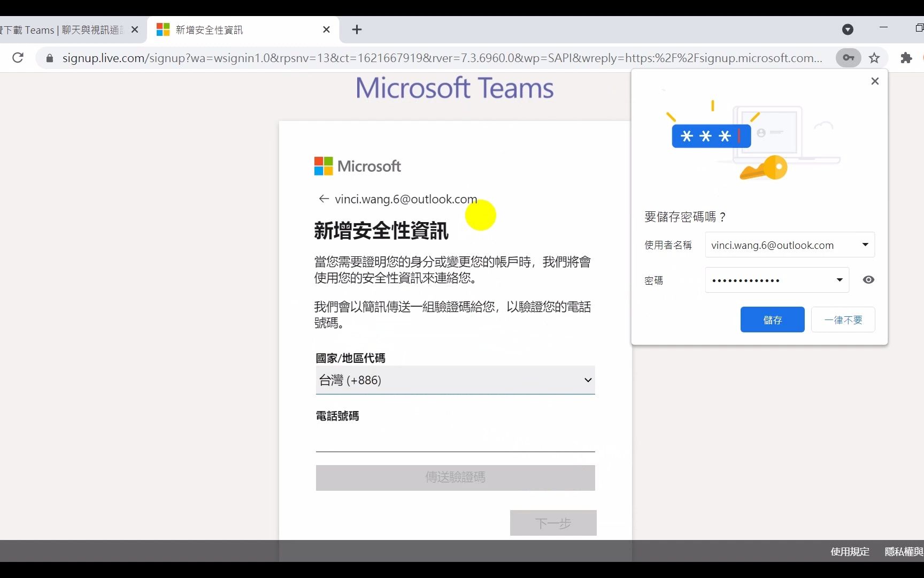Close the 新增安全性資訊 tab

(326, 29)
